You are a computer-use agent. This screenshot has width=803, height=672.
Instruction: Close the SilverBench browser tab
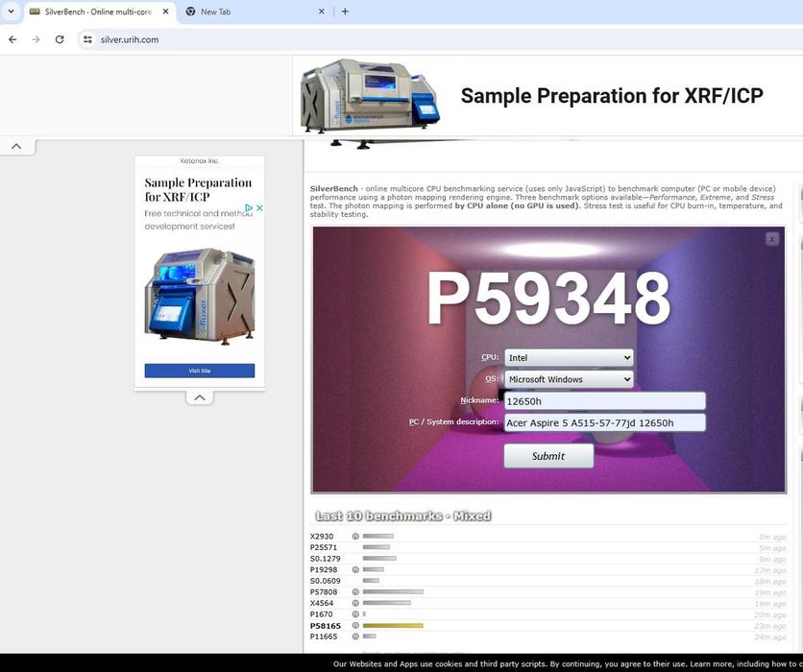(165, 12)
